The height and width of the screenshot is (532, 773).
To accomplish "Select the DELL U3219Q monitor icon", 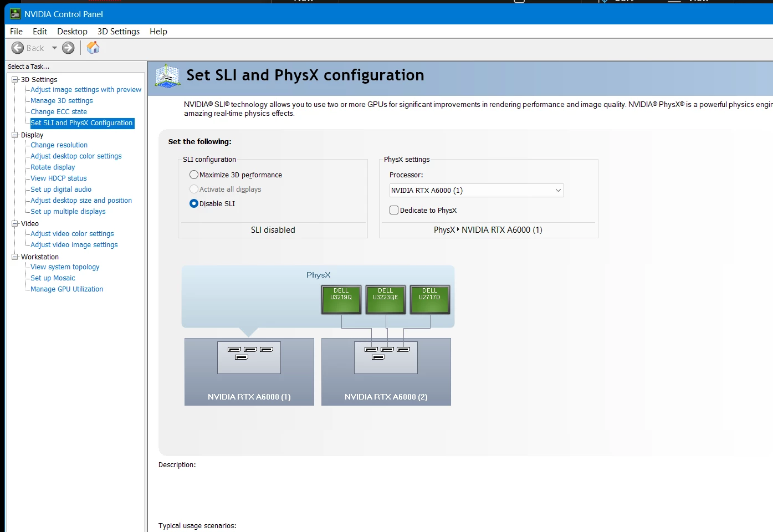I will 341,299.
